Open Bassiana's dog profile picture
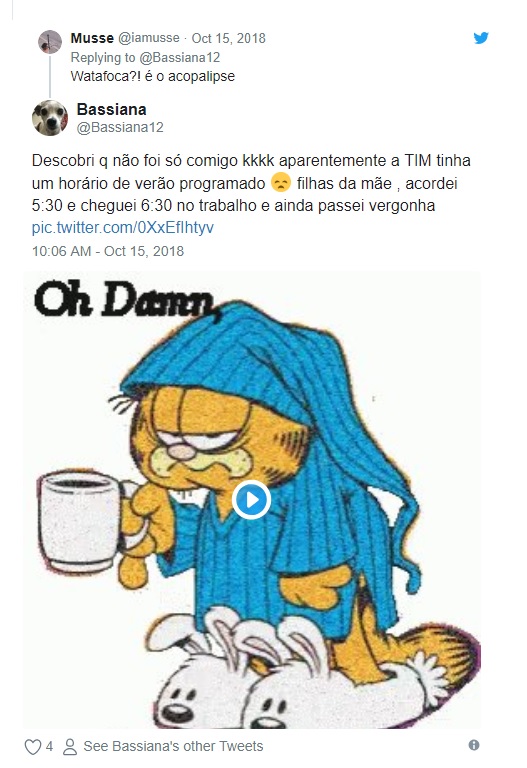Image resolution: width=527 pixels, height=768 pixels. click(50, 118)
